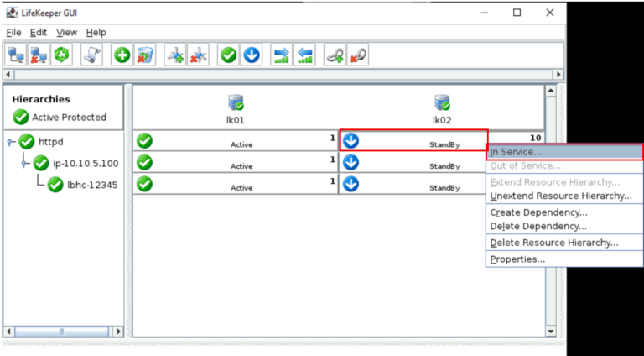Click Add Dependency chain link icon

click(x=335, y=55)
